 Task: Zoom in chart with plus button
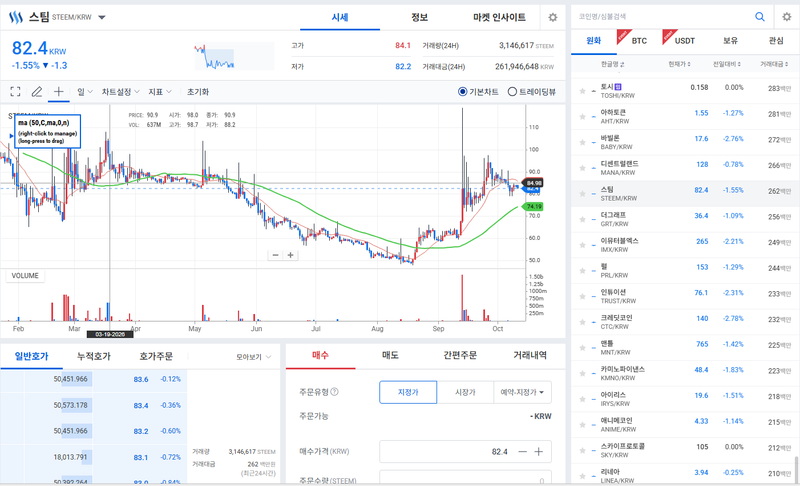tap(290, 255)
